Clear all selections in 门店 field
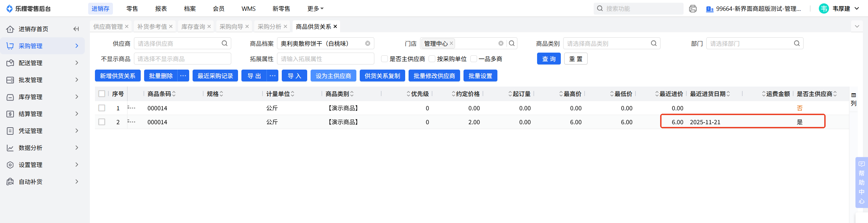The image size is (868, 223). pyautogui.click(x=501, y=43)
